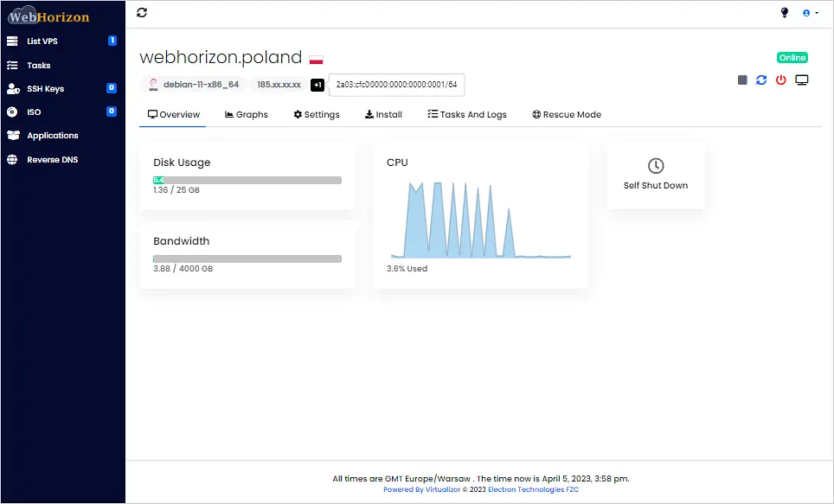Open the Electron Technologies FZC link
834x504 pixels.
pos(533,489)
